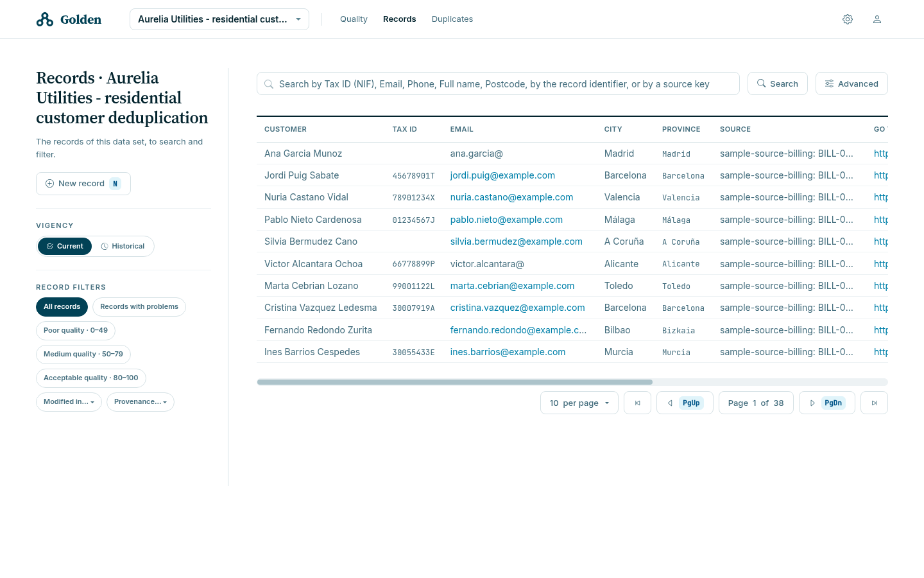Image resolution: width=924 pixels, height=578 pixels.
Task: Expand the Provenance filter
Action: click(141, 402)
